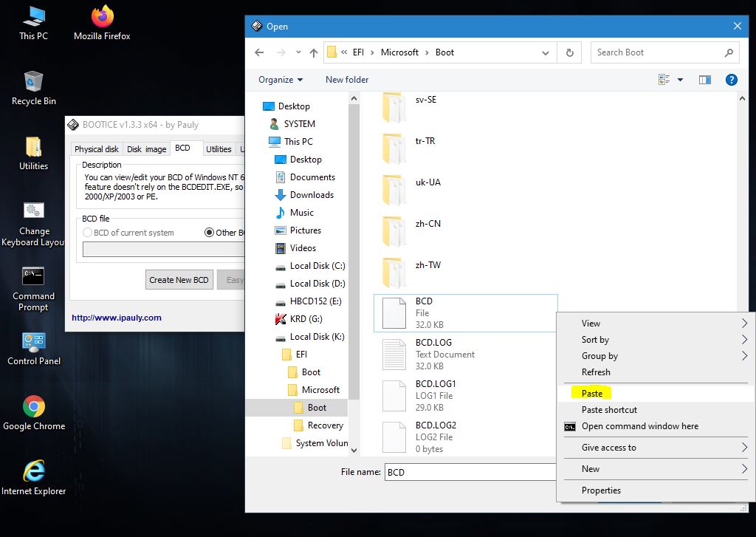Select 'Other BCD file' radio button
This screenshot has width=756, height=537.
pos(210,233)
